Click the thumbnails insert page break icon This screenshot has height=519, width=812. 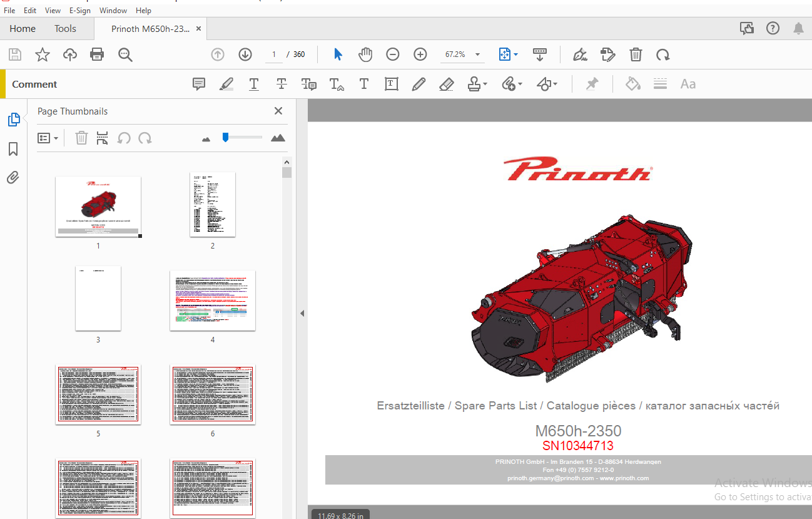tap(103, 138)
